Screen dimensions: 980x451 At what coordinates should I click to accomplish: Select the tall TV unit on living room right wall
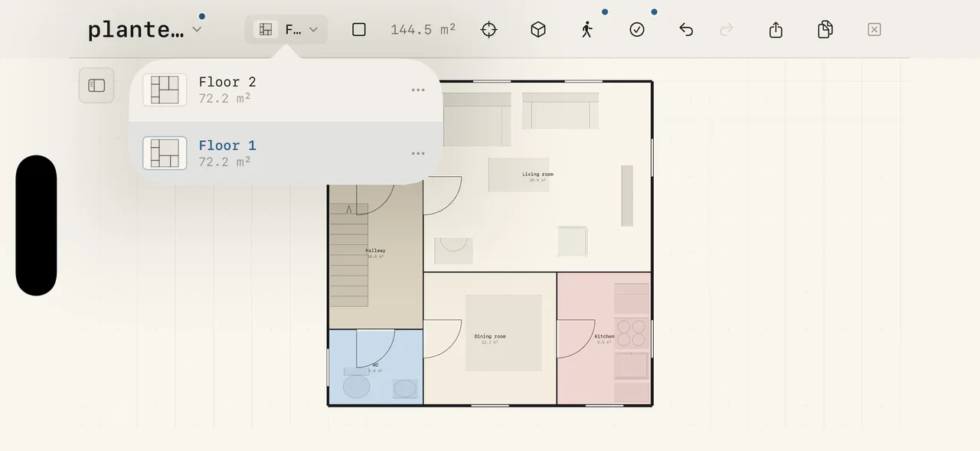pos(627,195)
